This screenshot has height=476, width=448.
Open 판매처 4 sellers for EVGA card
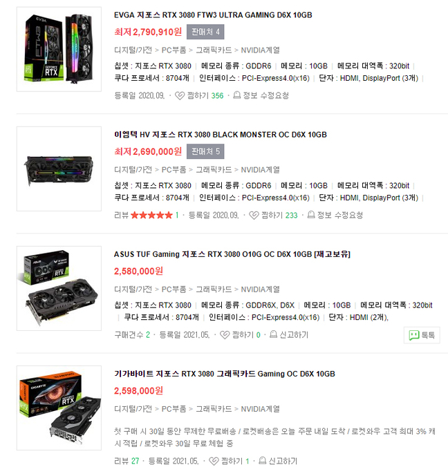(205, 32)
